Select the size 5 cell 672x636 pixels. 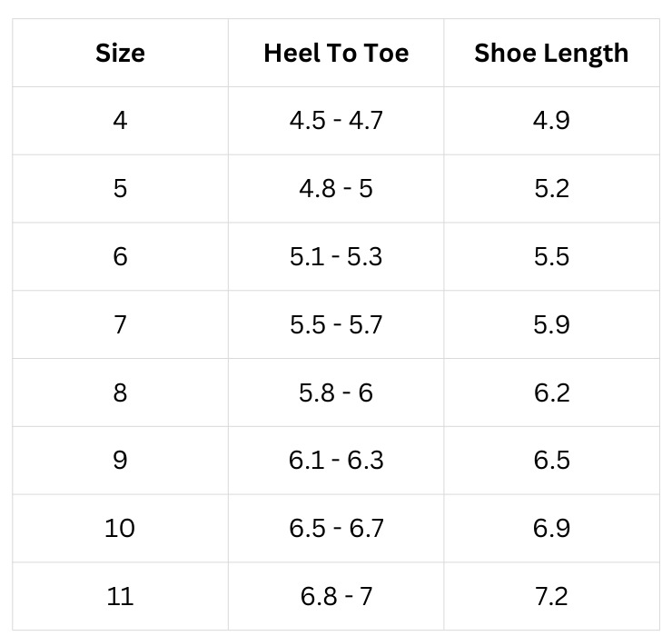point(120,188)
